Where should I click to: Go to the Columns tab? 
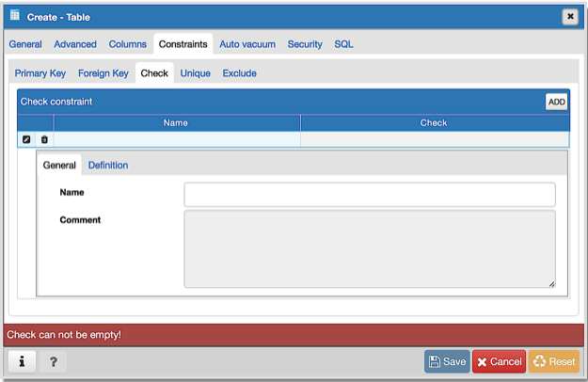click(x=127, y=44)
